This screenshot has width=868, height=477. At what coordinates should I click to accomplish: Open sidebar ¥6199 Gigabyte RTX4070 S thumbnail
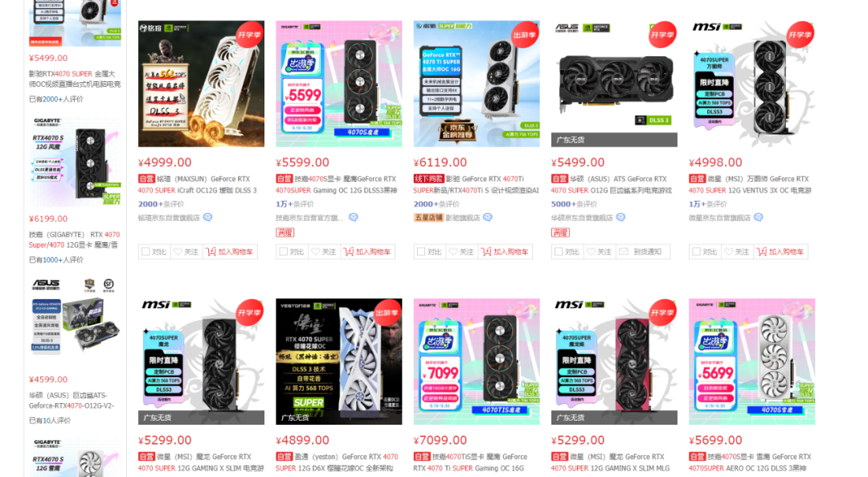76,161
